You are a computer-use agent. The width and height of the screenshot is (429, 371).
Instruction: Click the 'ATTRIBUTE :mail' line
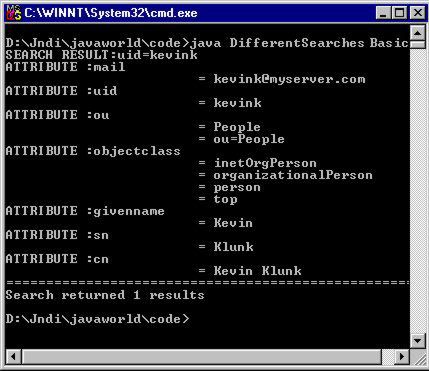pyautogui.click(x=65, y=67)
